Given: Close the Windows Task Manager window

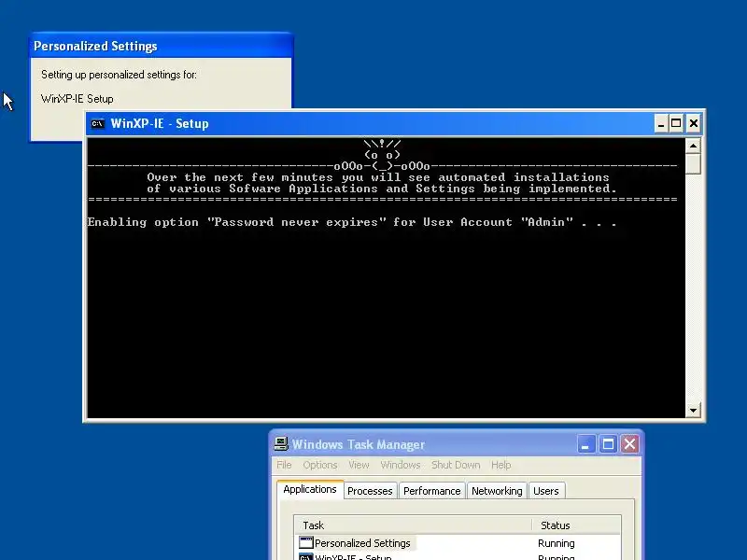Looking at the screenshot, I should [x=629, y=444].
